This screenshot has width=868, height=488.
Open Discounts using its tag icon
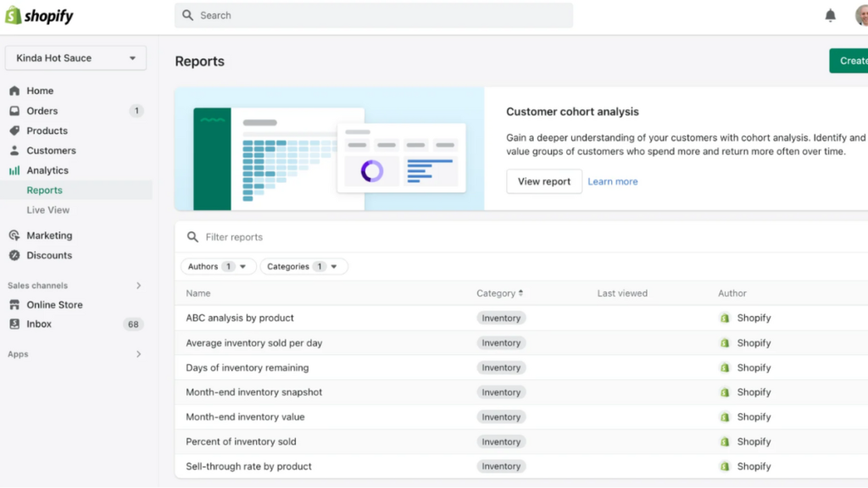pyautogui.click(x=15, y=255)
